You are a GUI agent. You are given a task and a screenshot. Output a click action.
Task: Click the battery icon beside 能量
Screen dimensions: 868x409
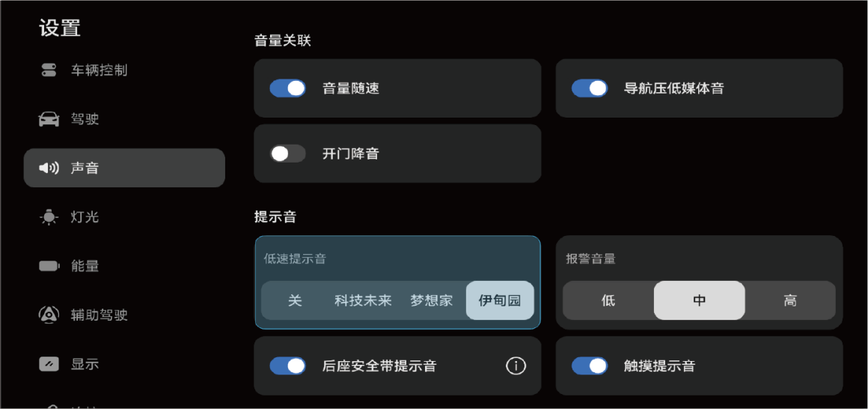[49, 266]
